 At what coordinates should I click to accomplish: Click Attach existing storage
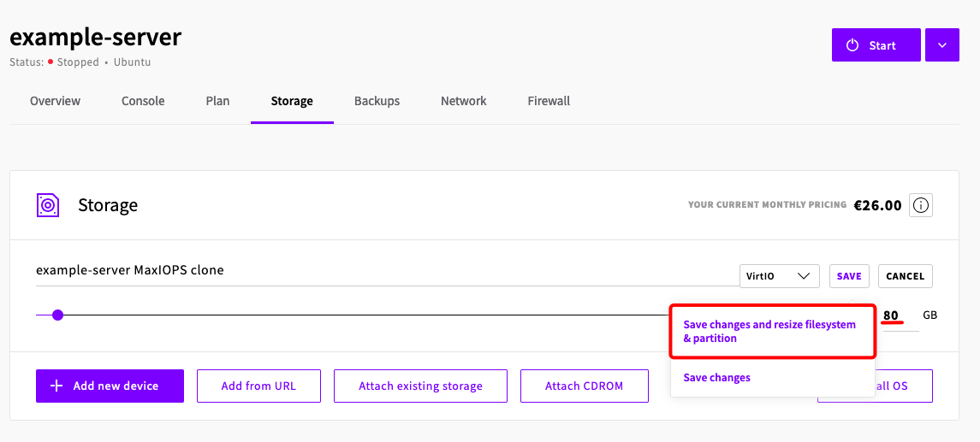tap(420, 386)
